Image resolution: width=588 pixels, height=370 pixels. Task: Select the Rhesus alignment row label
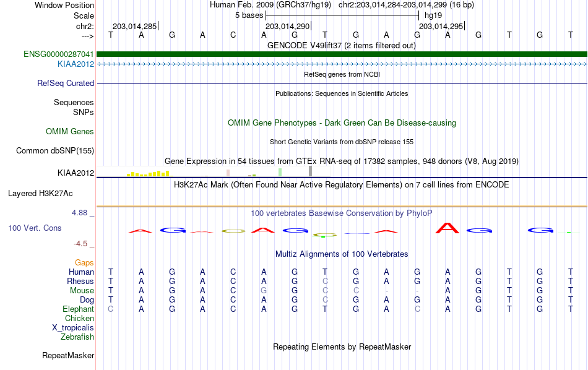(80, 281)
